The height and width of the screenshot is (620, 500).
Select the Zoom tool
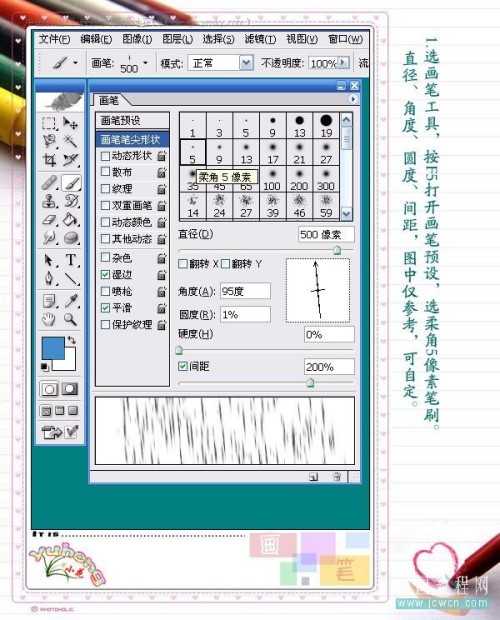71,319
